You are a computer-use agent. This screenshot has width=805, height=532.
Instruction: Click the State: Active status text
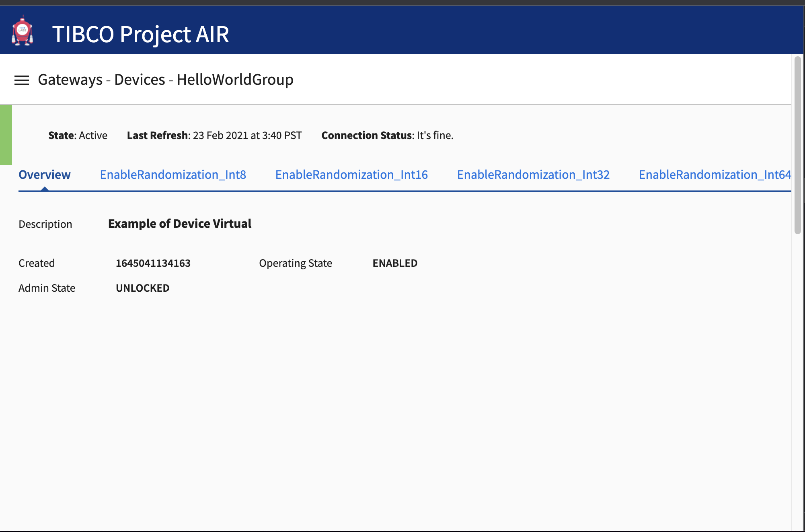78,135
